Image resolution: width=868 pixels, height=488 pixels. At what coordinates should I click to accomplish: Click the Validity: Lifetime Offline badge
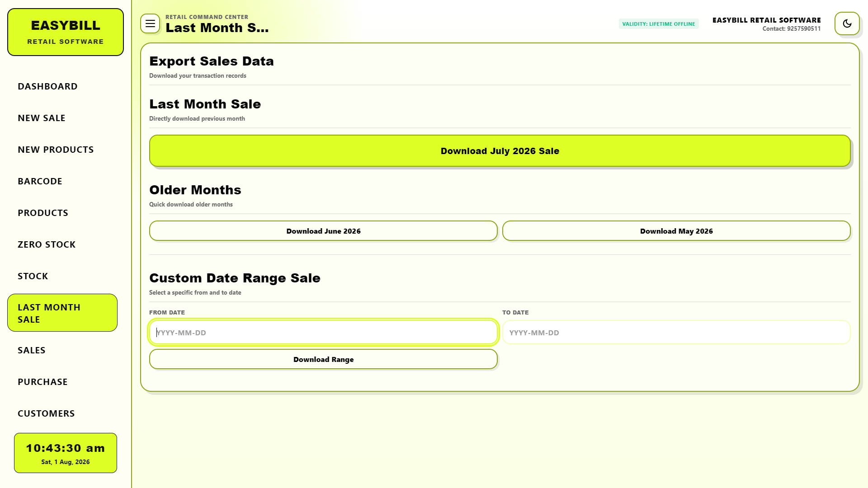point(659,24)
